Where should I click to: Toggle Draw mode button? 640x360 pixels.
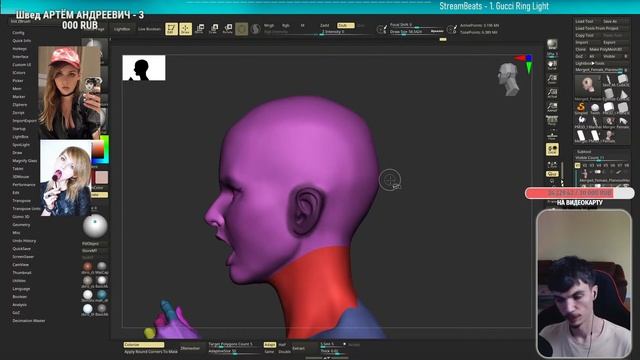[185, 29]
